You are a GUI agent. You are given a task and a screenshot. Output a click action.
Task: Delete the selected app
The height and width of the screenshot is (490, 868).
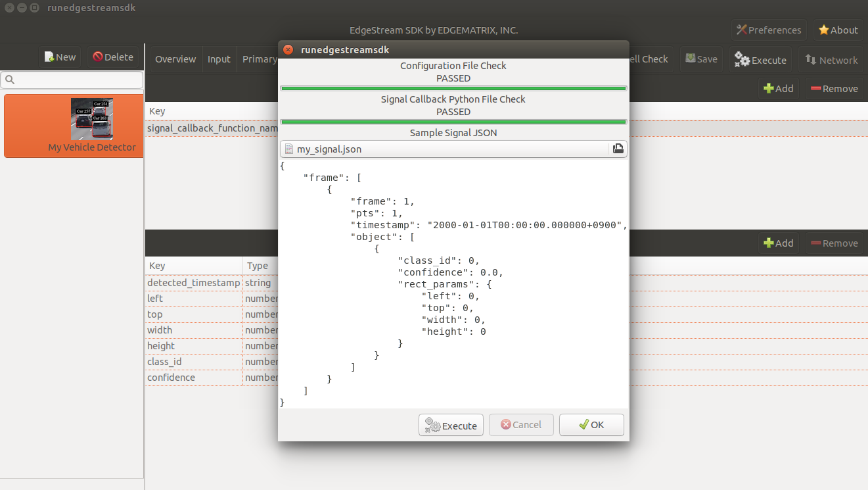coord(113,57)
